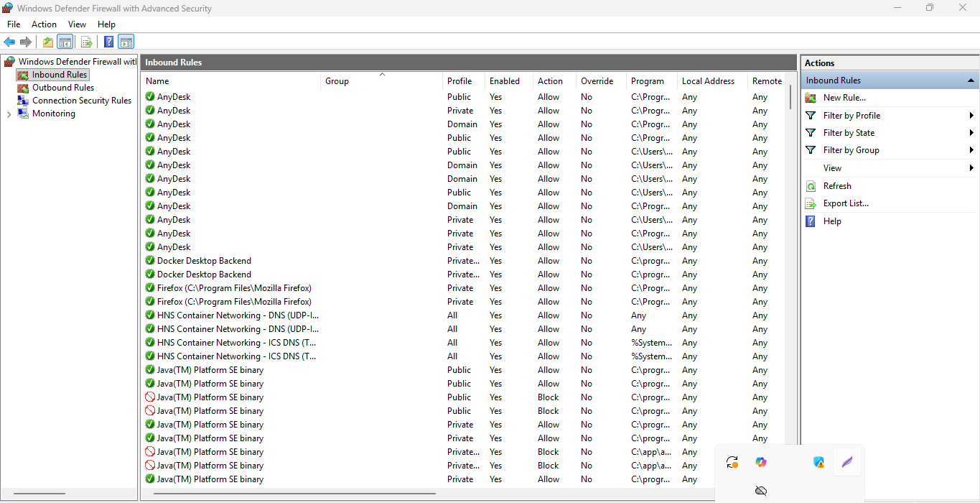Toggle the Show/Hide Console Tree toolbar button
Screen dimensions: 980x503
[65, 42]
